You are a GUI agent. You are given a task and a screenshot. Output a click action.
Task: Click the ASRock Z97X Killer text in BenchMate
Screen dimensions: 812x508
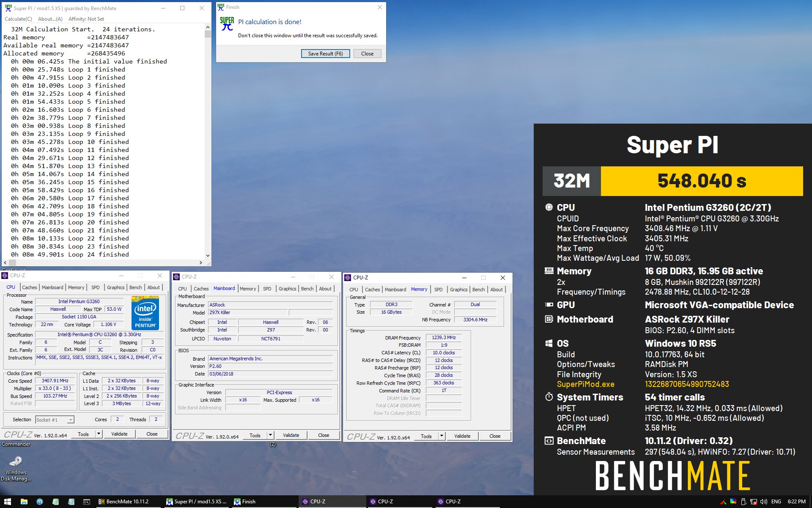click(687, 320)
